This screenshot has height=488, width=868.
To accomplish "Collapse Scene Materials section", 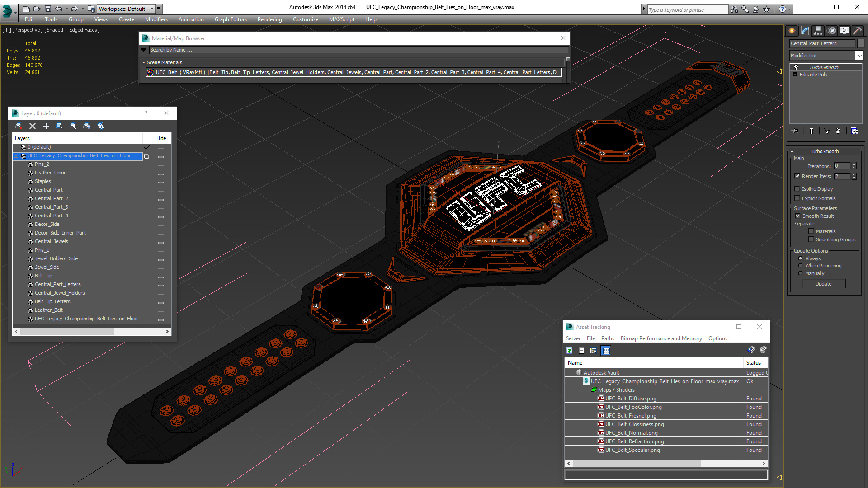I will coord(144,62).
